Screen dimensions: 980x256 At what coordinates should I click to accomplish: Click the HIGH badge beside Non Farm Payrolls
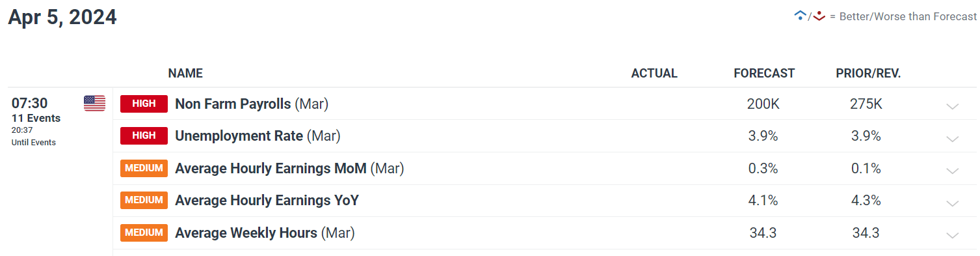click(x=144, y=104)
